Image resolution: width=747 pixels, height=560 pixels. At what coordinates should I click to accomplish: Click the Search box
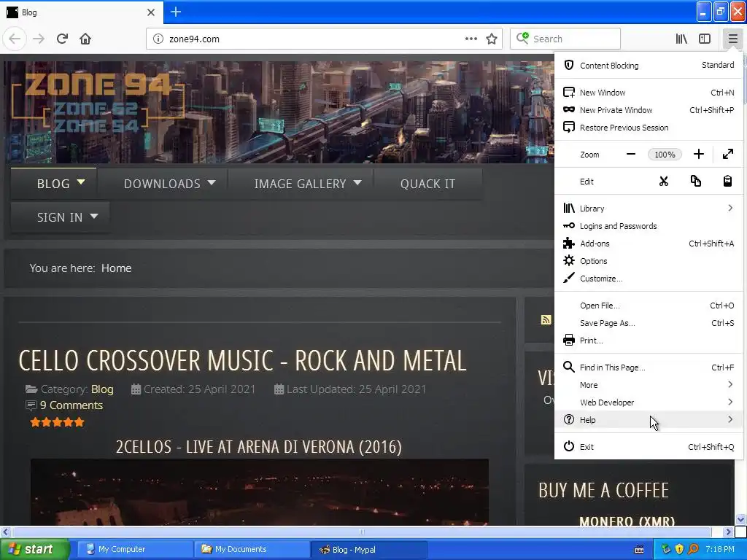[x=565, y=39]
